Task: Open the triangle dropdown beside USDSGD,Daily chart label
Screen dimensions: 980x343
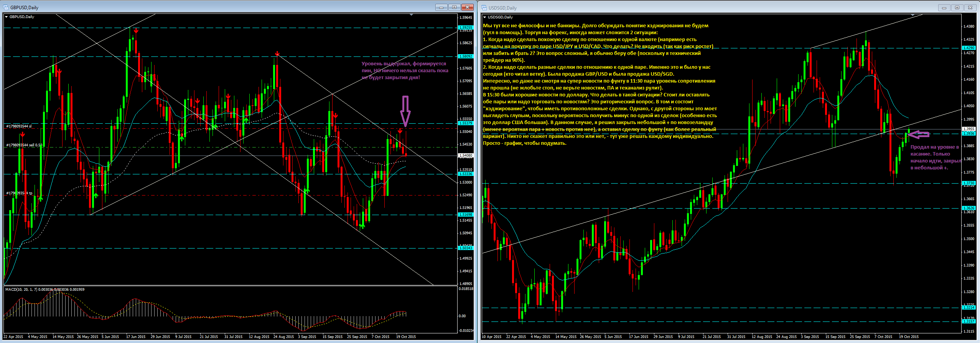Action: coord(485,17)
